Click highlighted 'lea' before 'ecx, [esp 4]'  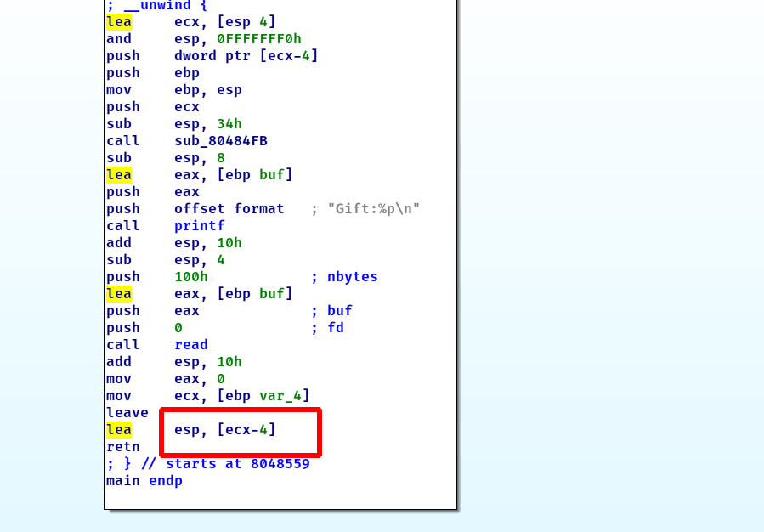(119, 22)
